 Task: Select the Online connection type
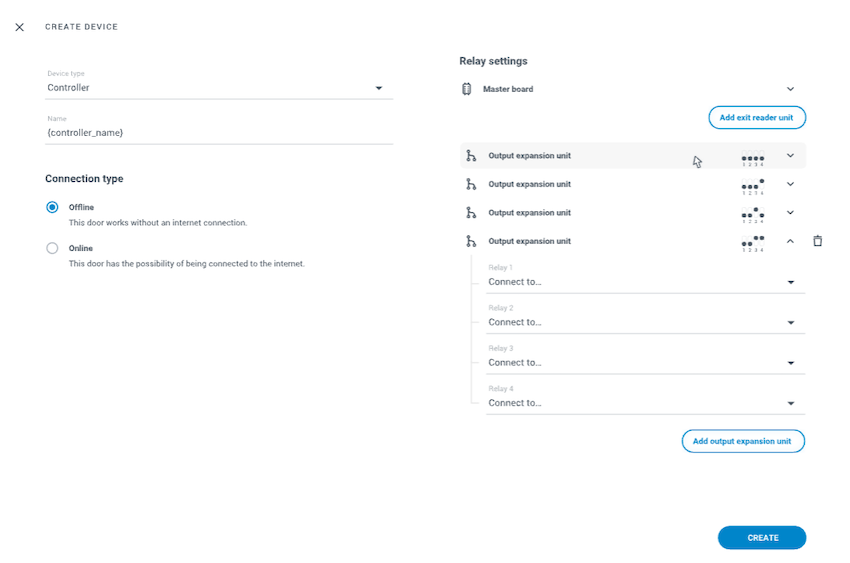(x=52, y=248)
